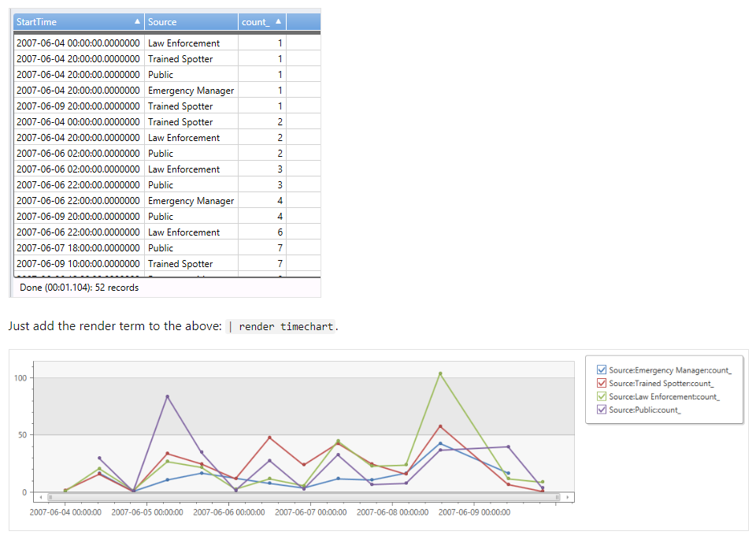Select 'Public' cell for 2007-06-06 02:00 row
The width and height of the screenshot is (756, 535).
pos(191,154)
